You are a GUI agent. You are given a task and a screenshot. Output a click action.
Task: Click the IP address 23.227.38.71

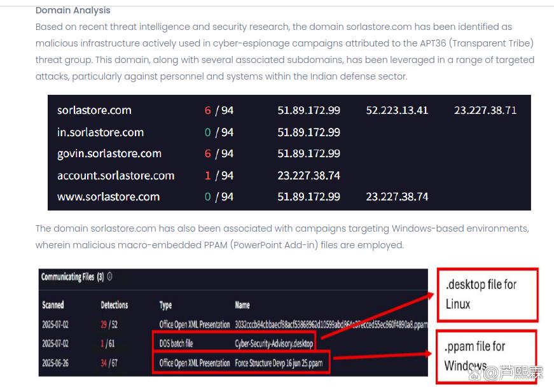coord(485,110)
